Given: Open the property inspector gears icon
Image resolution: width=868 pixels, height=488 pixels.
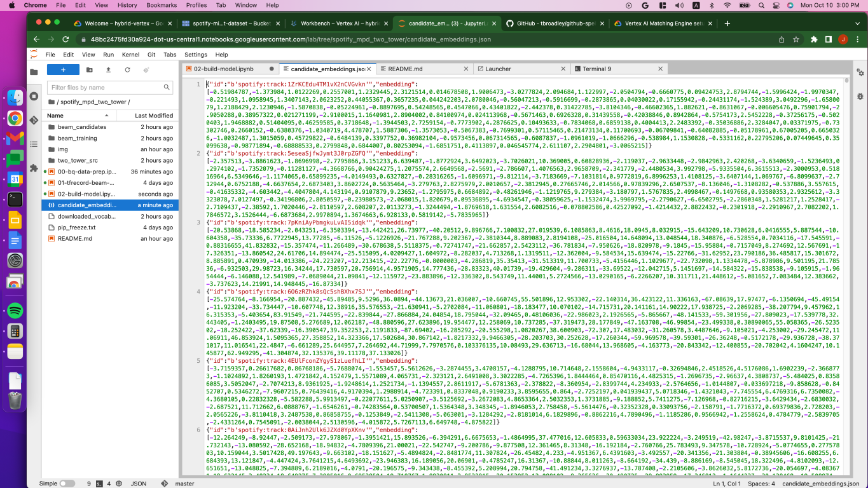Looking at the screenshot, I should tap(860, 72).
